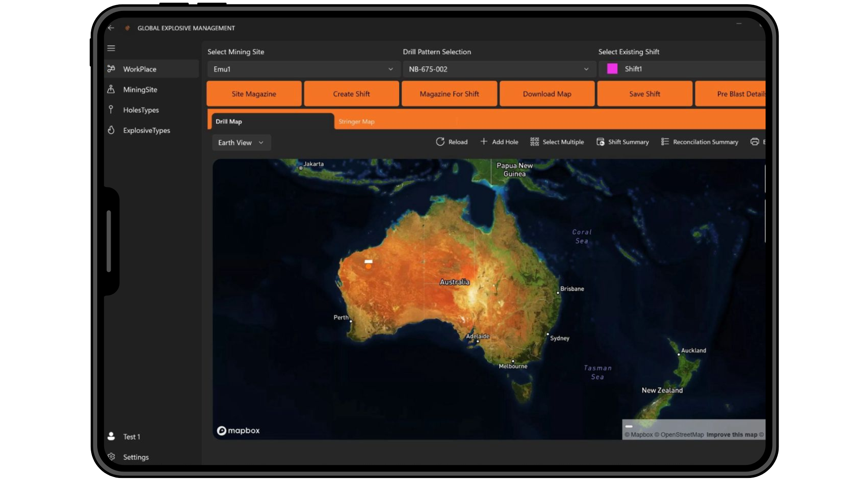868x481 pixels.
Task: Open ExplosiveTypes using the flame icon
Action: click(111, 130)
